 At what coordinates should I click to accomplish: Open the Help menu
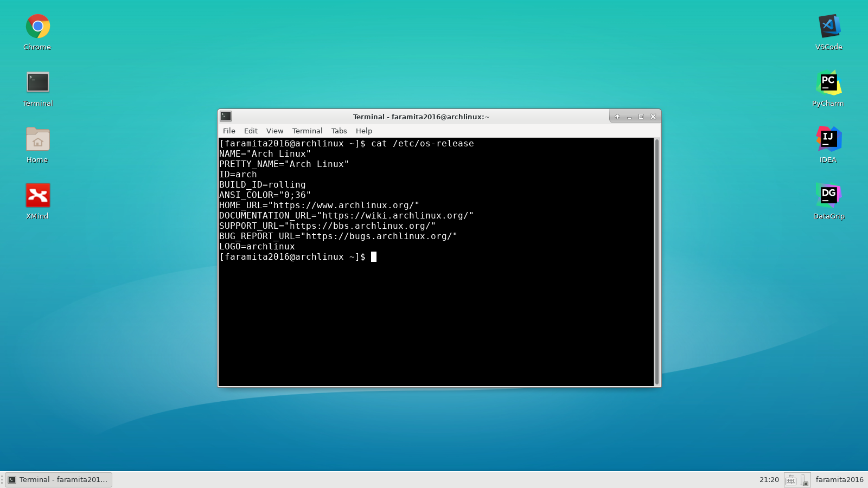pyautogui.click(x=364, y=131)
